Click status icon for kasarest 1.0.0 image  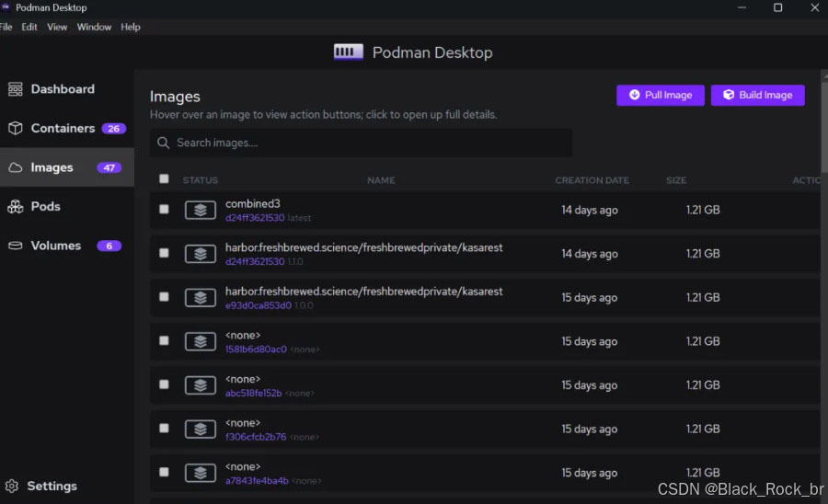201,298
